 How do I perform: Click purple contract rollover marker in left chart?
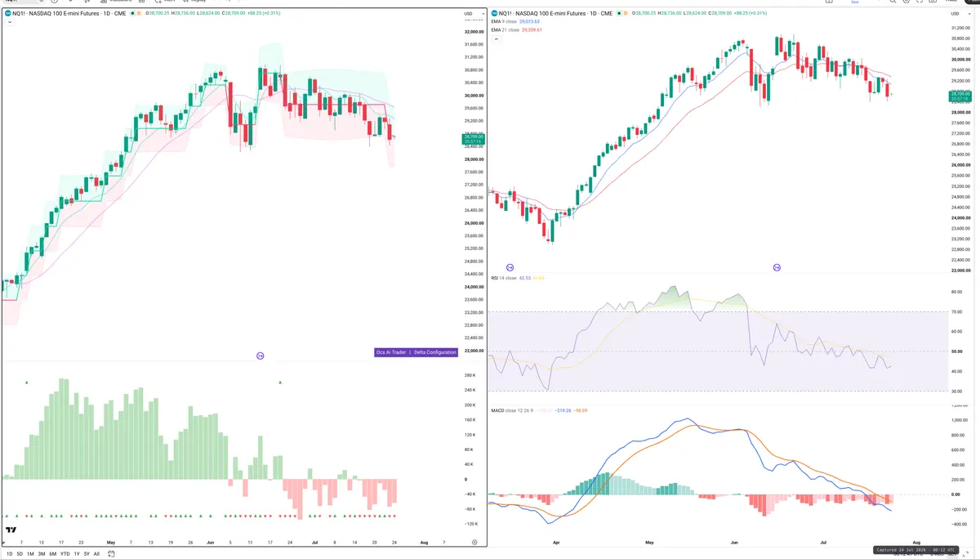(x=261, y=356)
